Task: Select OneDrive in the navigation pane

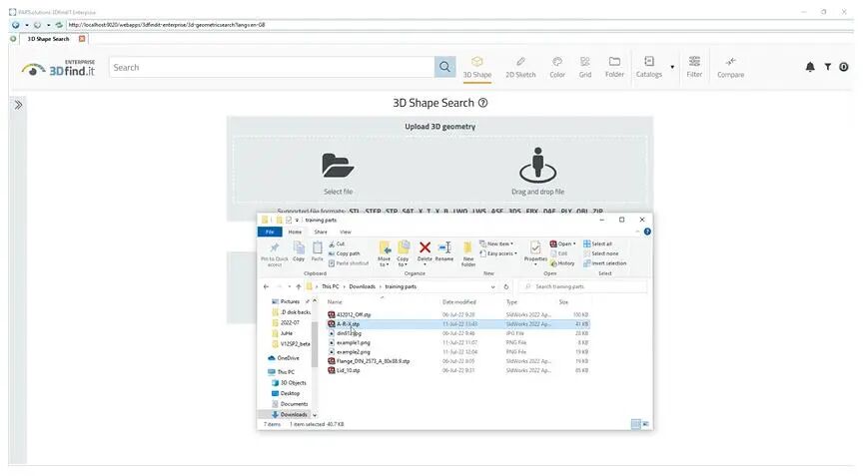Action: coord(284,358)
